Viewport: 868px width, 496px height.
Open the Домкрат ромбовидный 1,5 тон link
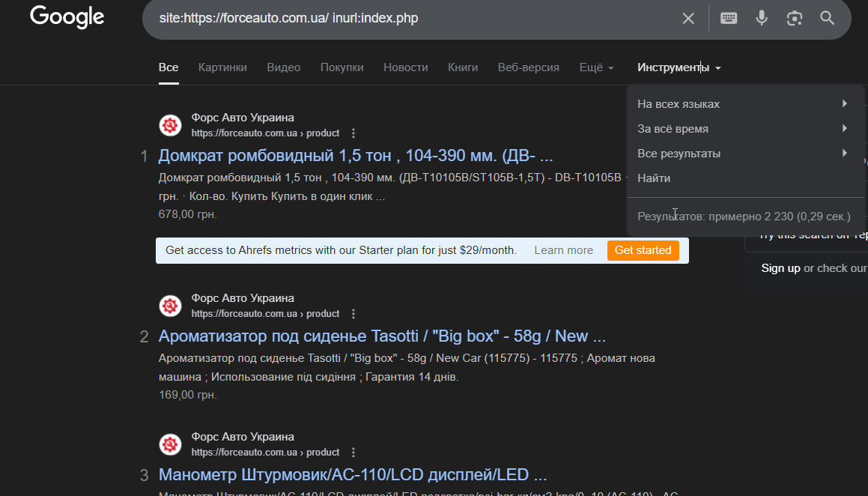click(x=356, y=156)
